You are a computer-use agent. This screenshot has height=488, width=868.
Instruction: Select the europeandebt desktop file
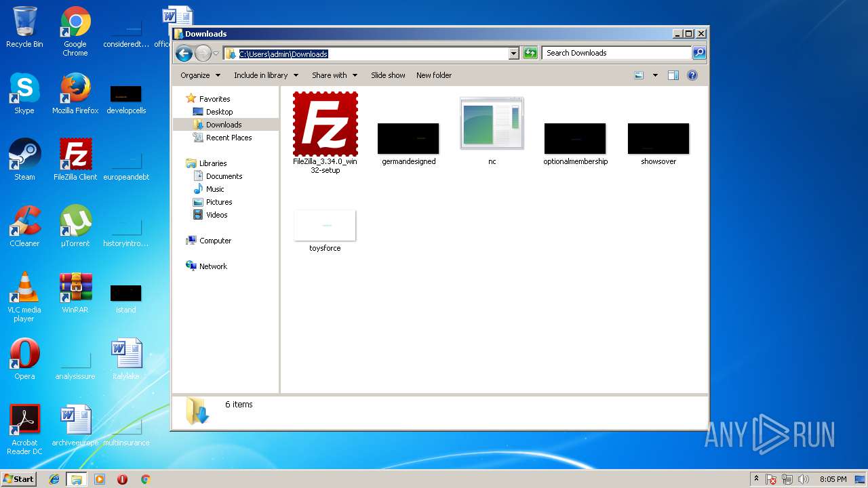pyautogui.click(x=126, y=165)
